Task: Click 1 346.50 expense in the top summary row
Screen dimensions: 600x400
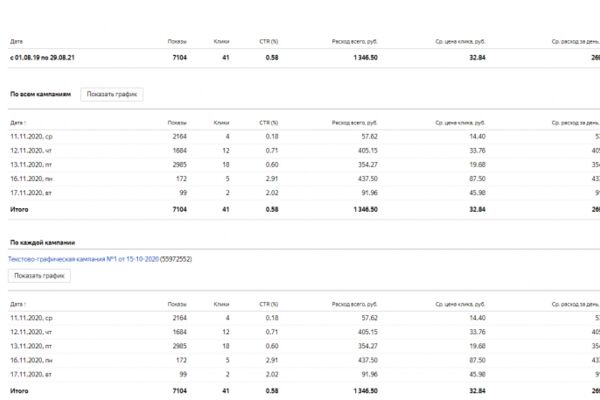Action: (x=365, y=58)
